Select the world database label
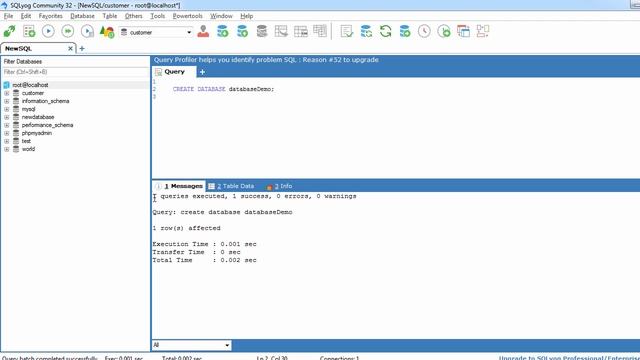The width and height of the screenshot is (640, 360). (x=28, y=149)
